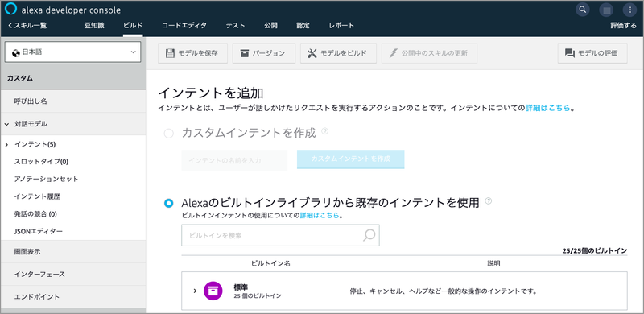
Task: Click the Alexa ring logo icon
Action: (x=10, y=10)
